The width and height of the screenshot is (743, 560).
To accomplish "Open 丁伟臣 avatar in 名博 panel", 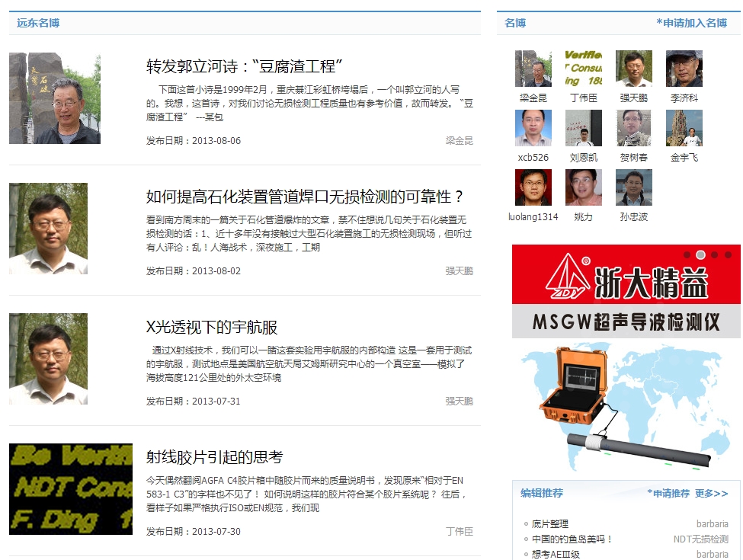I will [583, 69].
